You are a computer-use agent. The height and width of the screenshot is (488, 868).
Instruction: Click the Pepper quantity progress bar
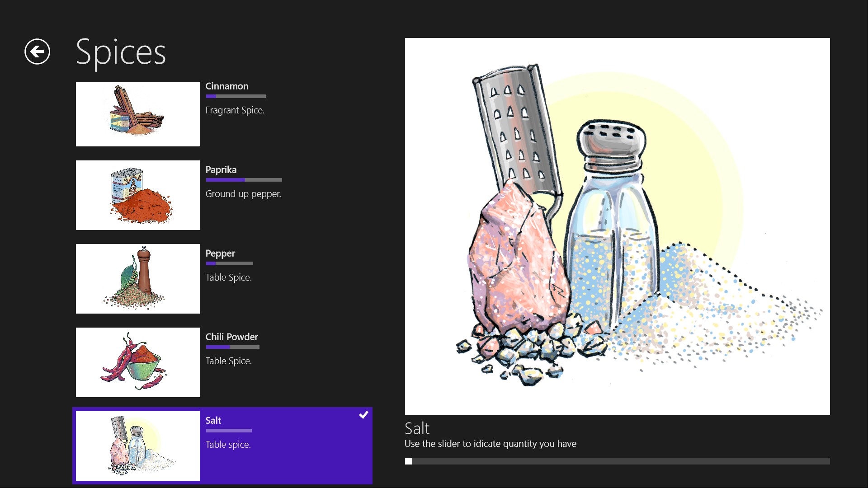(229, 263)
